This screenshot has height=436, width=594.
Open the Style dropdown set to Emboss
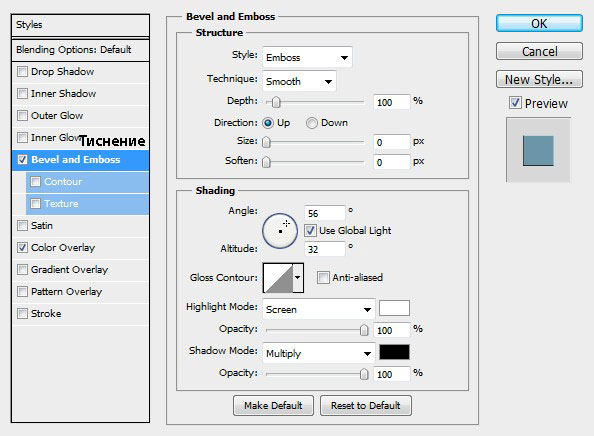tap(307, 57)
